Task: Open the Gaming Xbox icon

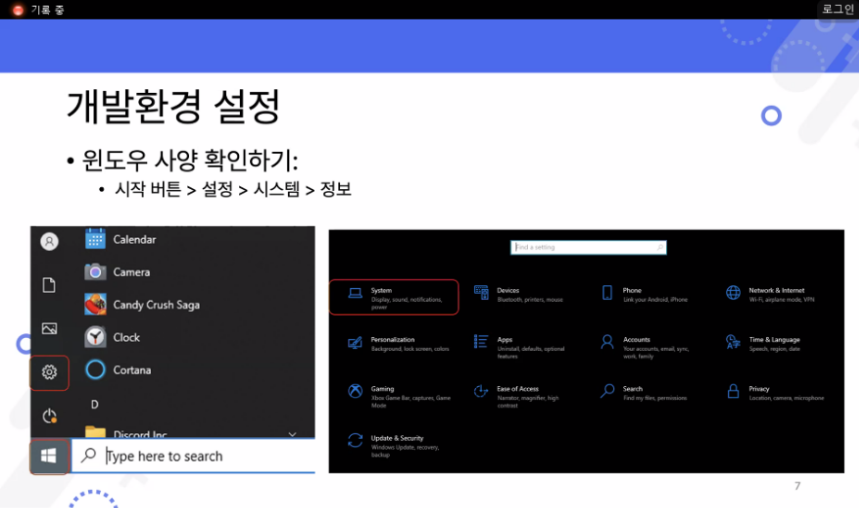Action: coord(355,391)
